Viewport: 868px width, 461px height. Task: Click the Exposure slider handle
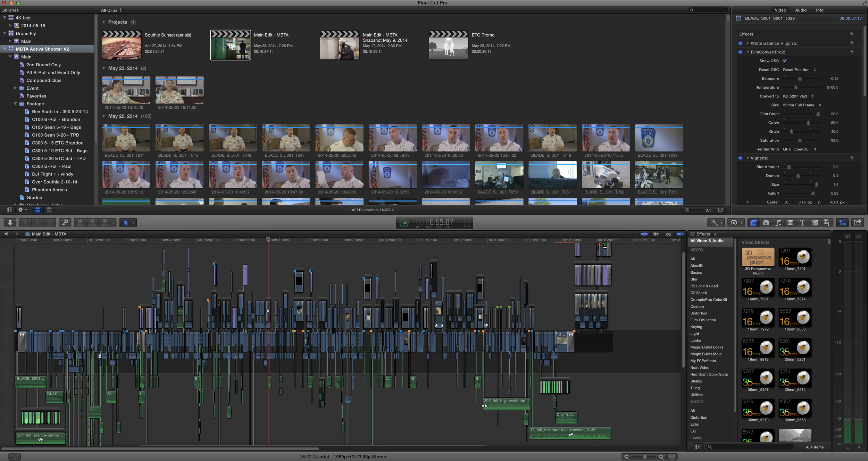pyautogui.click(x=800, y=79)
